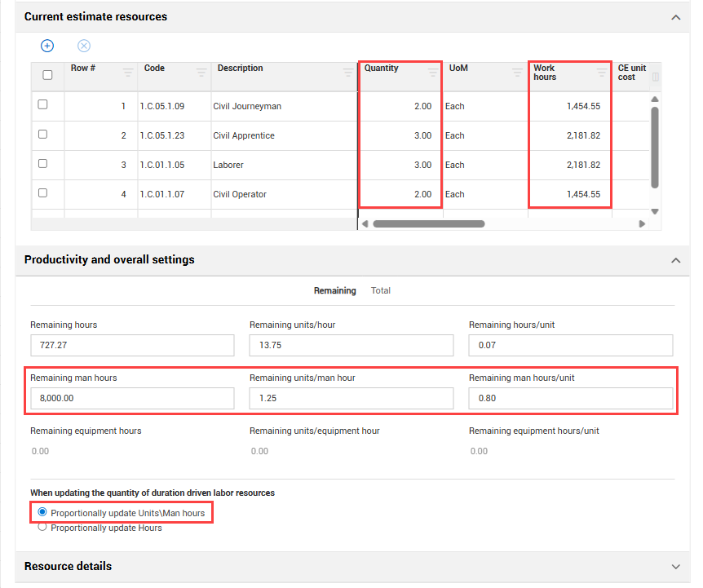Viewport: 703px width, 588px height.
Task: Click the add resource plus icon
Action: (x=47, y=46)
